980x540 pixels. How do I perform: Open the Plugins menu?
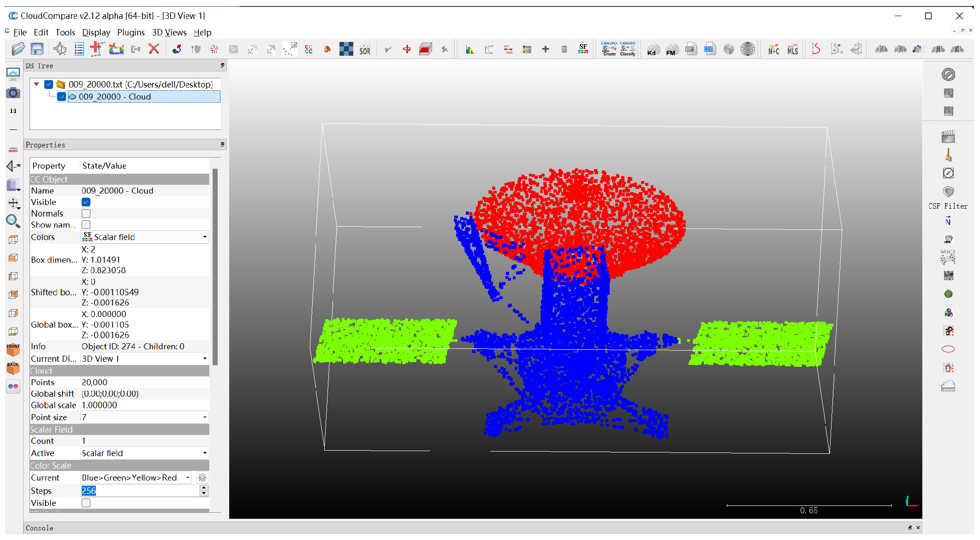coord(131,33)
